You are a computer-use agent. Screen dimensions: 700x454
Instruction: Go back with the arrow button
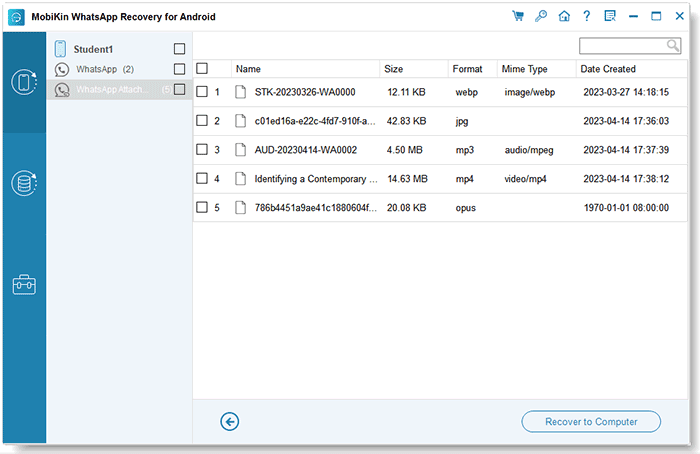click(229, 421)
